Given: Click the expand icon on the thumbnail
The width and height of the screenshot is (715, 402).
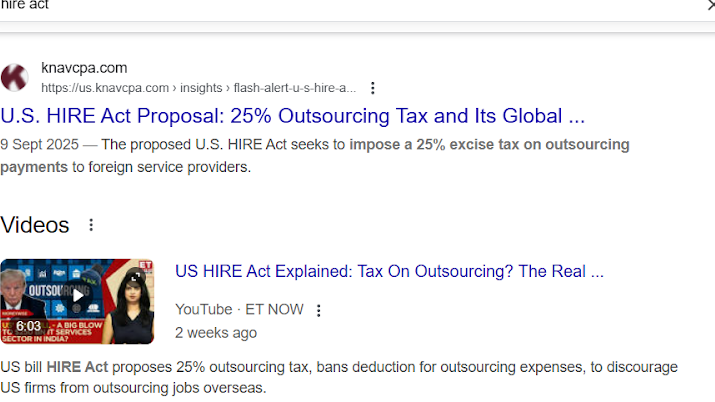Looking at the screenshot, I should coord(135,276).
